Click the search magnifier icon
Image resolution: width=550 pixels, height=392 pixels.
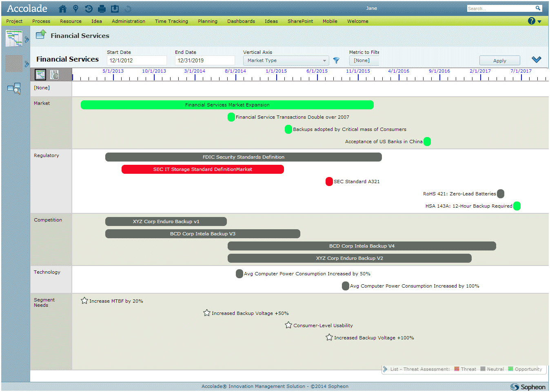[x=538, y=8]
